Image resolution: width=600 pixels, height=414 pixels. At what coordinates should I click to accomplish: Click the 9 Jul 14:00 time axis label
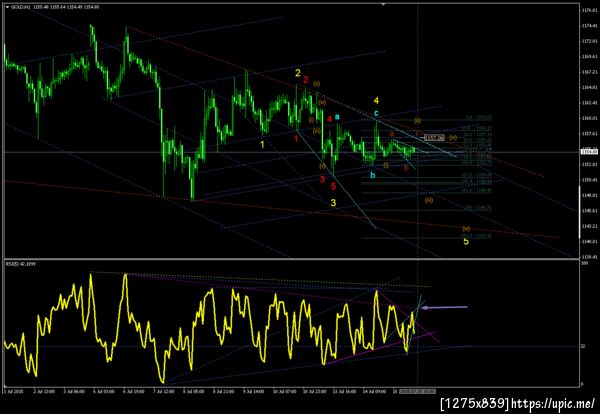253,391
